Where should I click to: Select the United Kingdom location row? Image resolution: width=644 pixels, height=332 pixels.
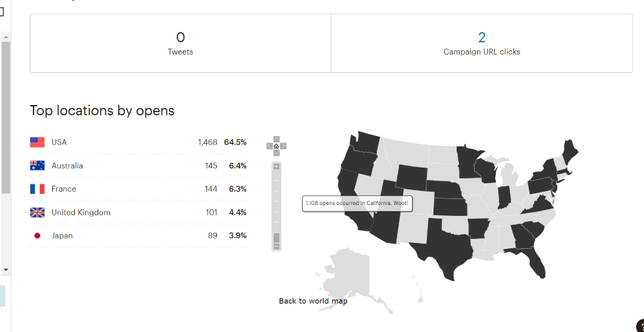point(138,212)
